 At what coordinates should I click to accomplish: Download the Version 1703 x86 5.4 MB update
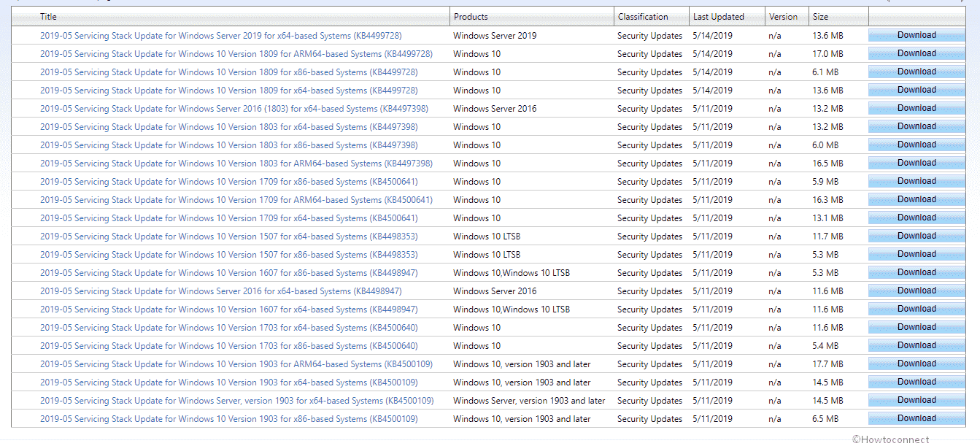(x=917, y=345)
